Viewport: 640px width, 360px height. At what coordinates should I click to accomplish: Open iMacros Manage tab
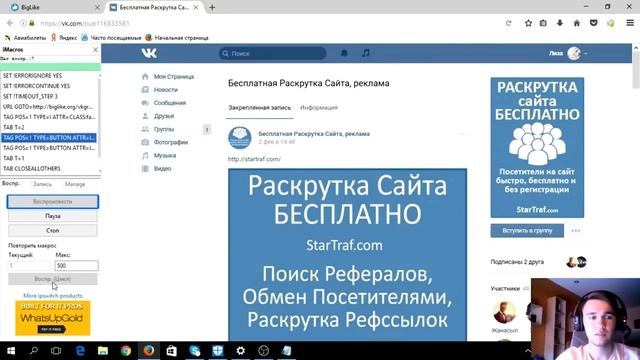[x=75, y=184]
